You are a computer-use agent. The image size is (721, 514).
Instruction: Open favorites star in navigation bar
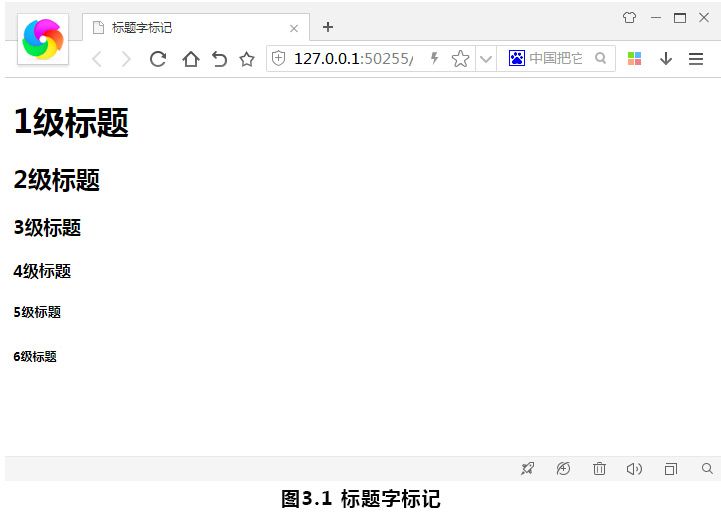click(247, 59)
